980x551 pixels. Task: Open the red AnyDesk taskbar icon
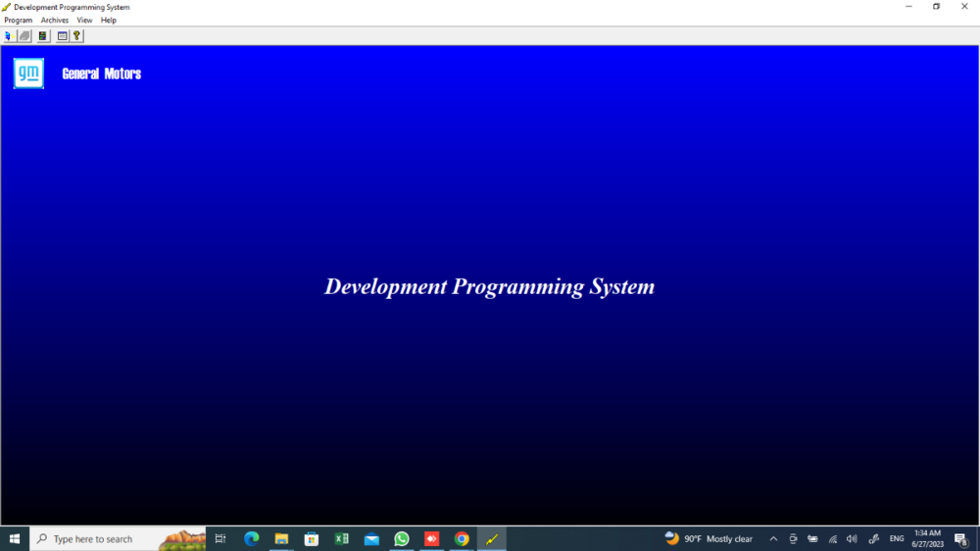[431, 538]
